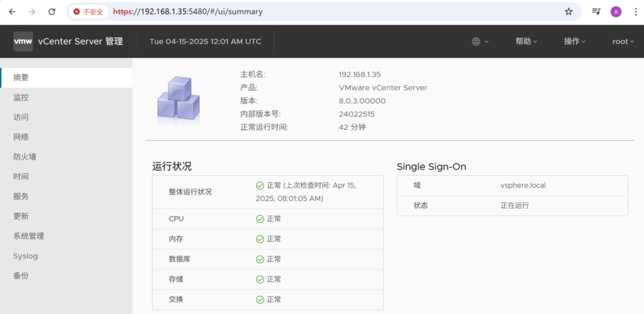
Task: Open 时间 in the sidebar
Action: pyautogui.click(x=66, y=176)
